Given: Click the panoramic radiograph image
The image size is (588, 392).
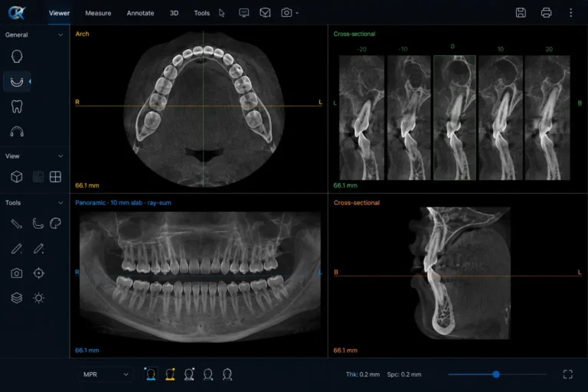Looking at the screenshot, I should pos(200,277).
